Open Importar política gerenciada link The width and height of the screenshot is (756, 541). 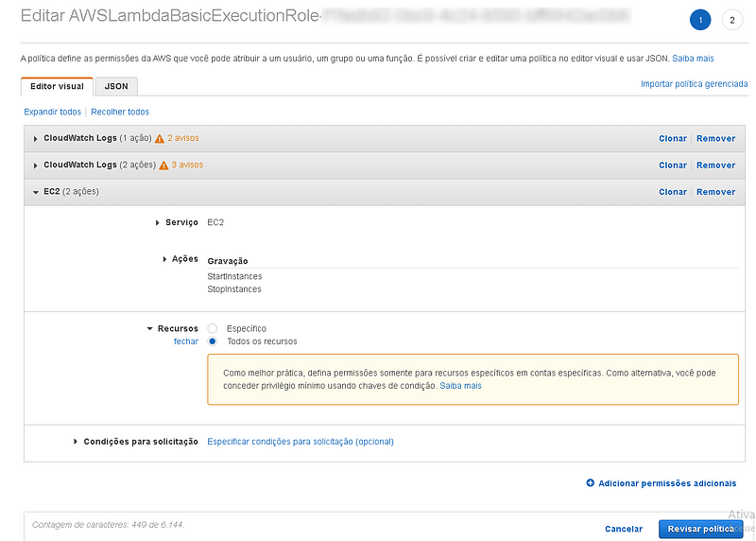tap(695, 84)
